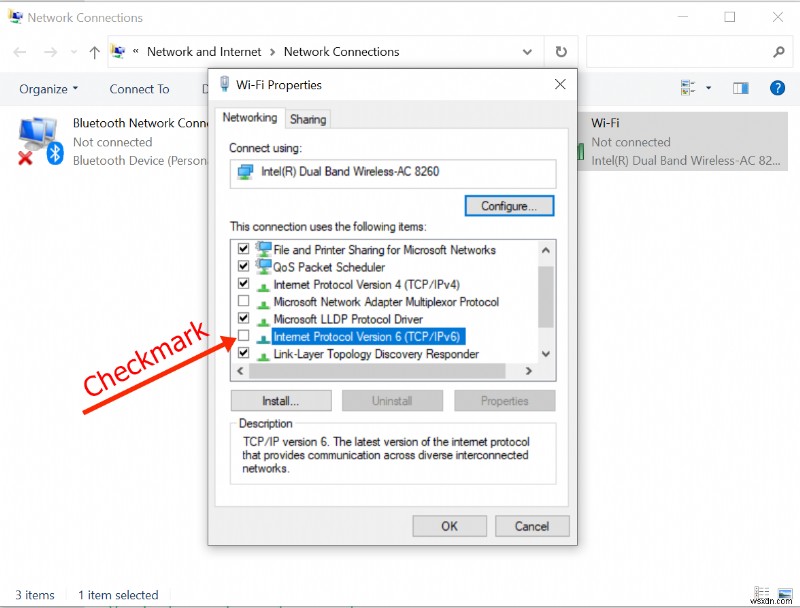800x608 pixels.
Task: Click the change view icon on toolbar
Action: pos(685,88)
